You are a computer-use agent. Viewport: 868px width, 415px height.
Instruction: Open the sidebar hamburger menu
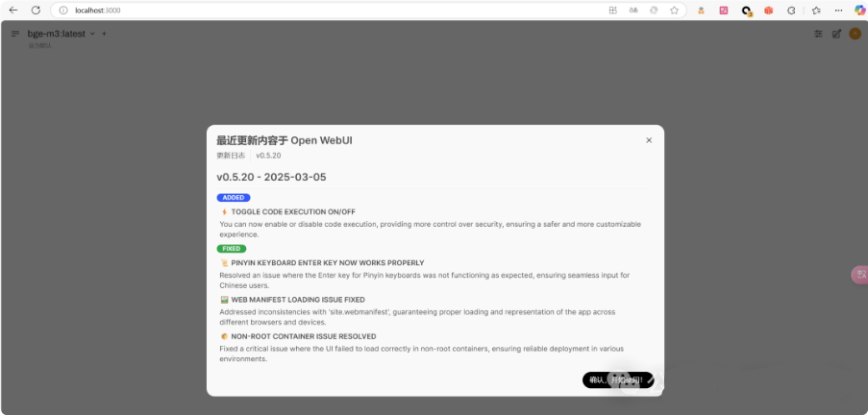[x=15, y=34]
